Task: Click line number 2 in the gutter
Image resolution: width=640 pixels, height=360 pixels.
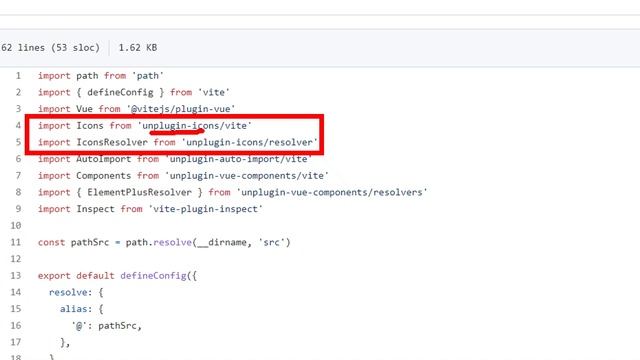Action: click(x=18, y=93)
